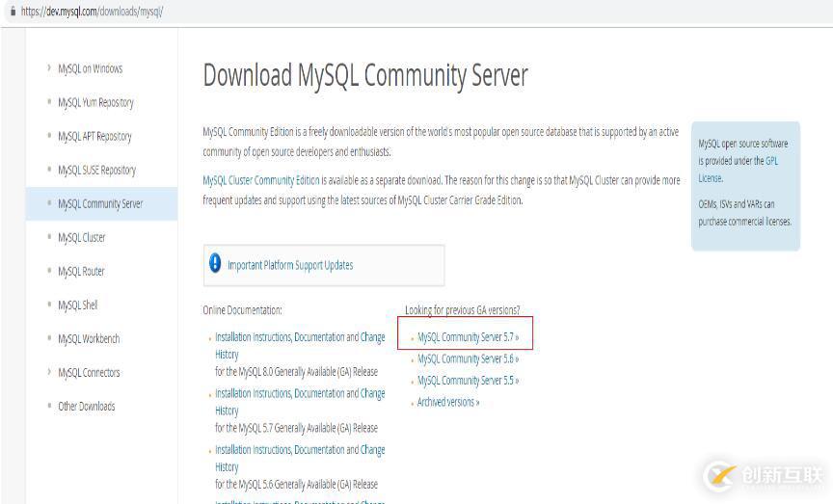Click the blue exclamation info icon
The width and height of the screenshot is (833, 504).
coord(215,263)
